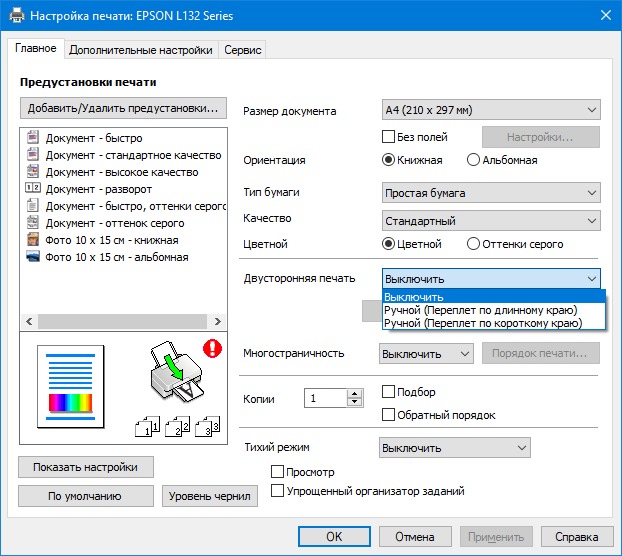The image size is (622, 556).
Task: Click 'Уровень чернил' button
Action: click(210, 496)
